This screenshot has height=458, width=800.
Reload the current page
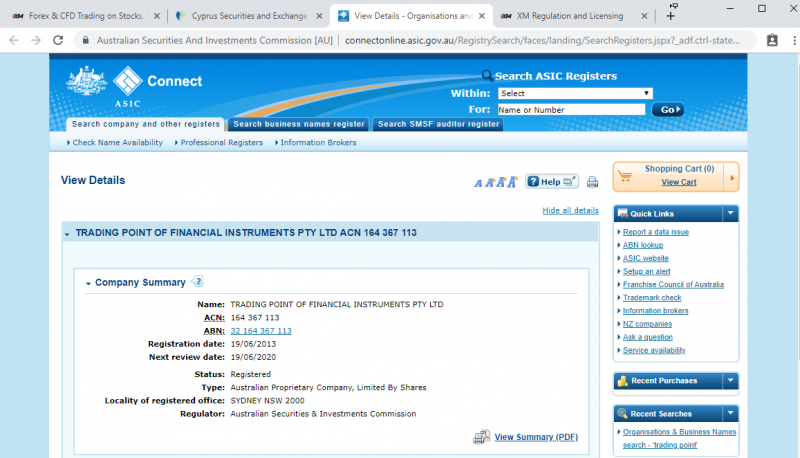click(58, 40)
